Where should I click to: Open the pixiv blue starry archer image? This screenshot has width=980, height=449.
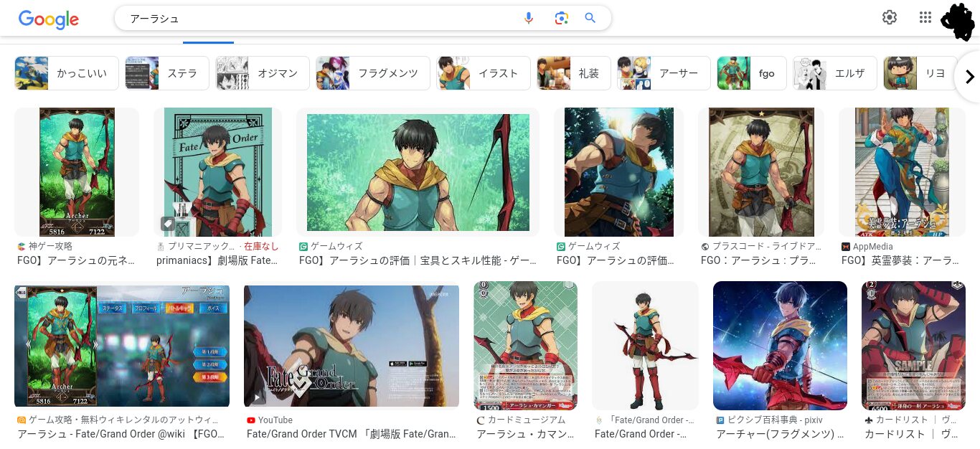pos(780,346)
